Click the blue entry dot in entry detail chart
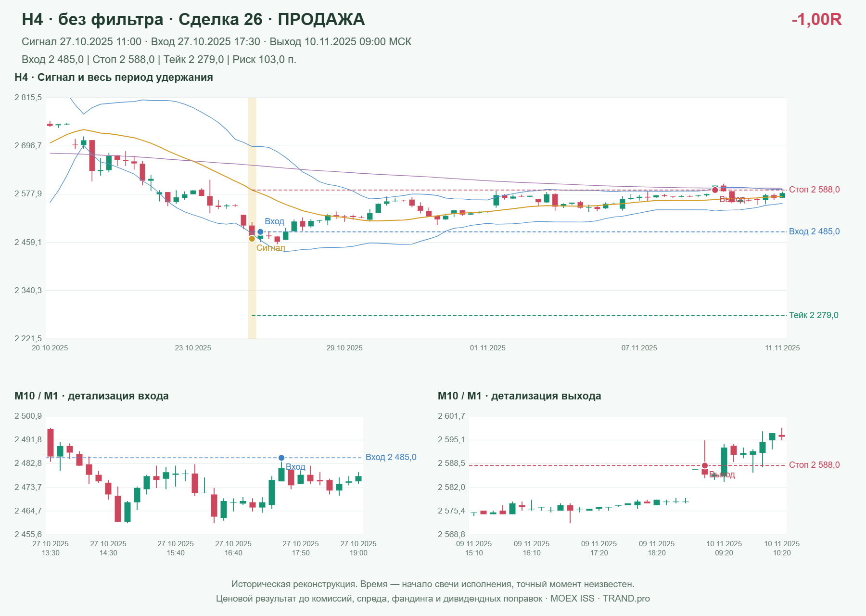 (x=281, y=458)
